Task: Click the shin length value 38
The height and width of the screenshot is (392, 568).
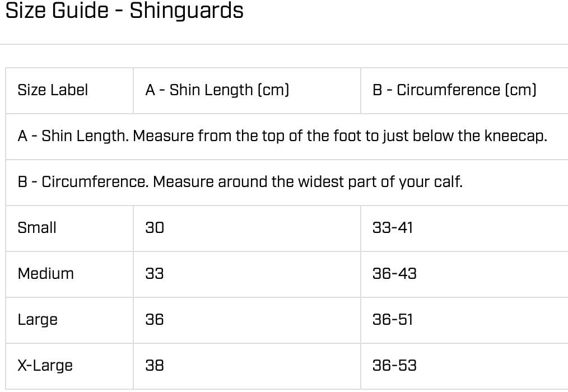Action: pos(155,366)
